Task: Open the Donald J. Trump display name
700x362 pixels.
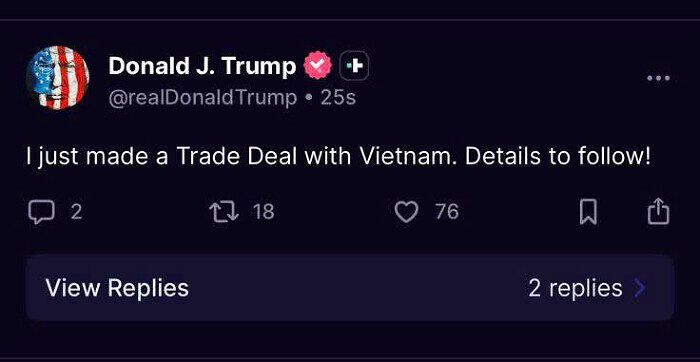Action: point(202,66)
